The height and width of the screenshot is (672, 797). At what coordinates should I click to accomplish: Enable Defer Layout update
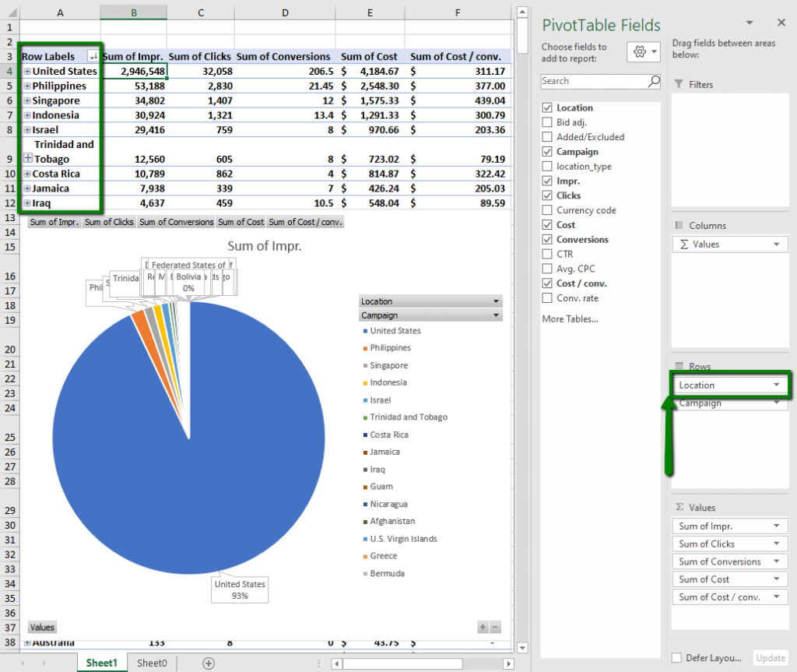click(x=676, y=657)
